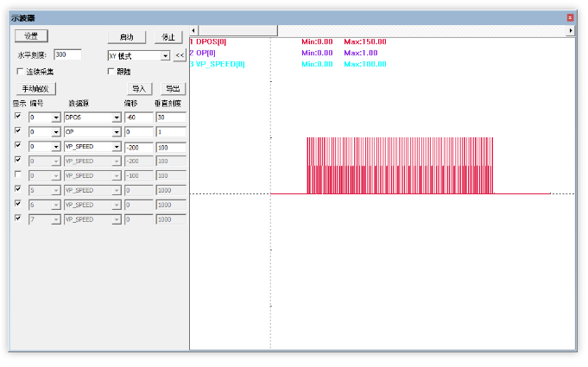Stop capture with the 停止 button

tap(168, 37)
